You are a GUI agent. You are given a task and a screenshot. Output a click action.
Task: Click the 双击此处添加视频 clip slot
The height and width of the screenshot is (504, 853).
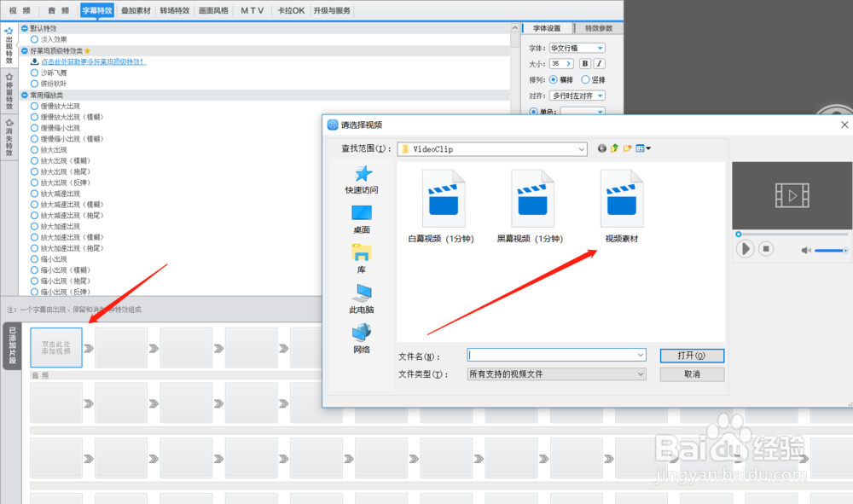coord(56,347)
